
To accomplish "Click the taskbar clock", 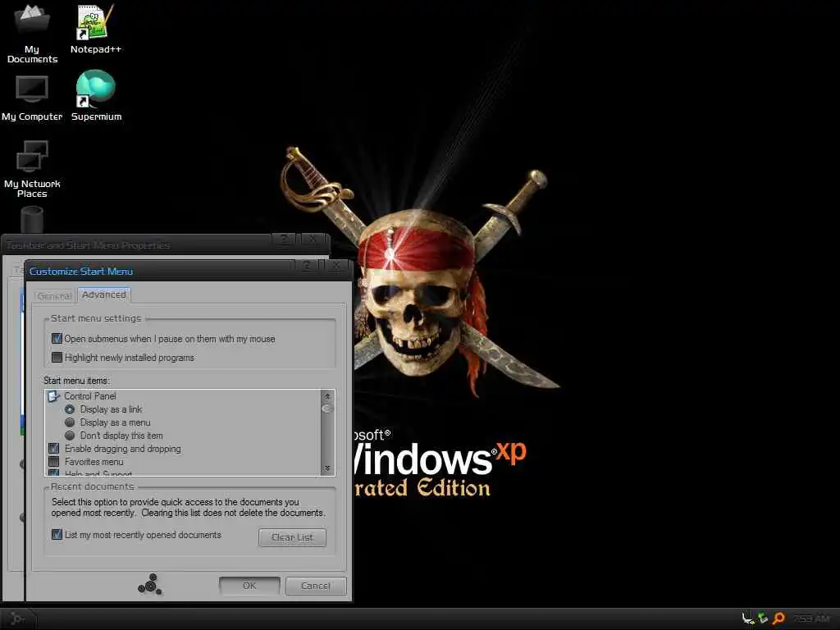I will 811,619.
